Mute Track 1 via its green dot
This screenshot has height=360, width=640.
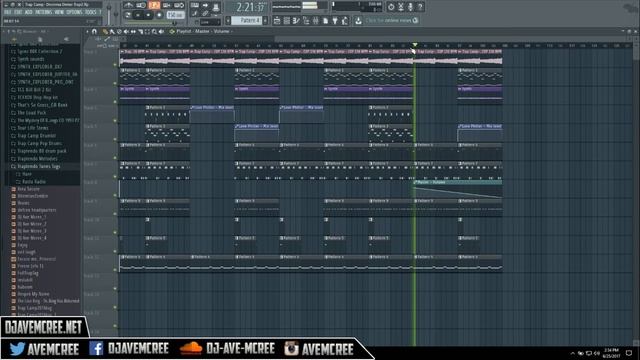115,64
